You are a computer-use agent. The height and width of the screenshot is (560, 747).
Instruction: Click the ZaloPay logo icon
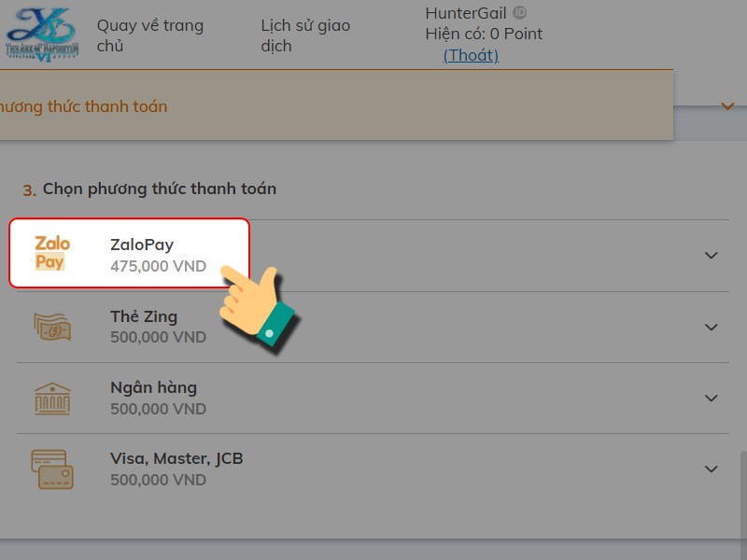click(52, 254)
